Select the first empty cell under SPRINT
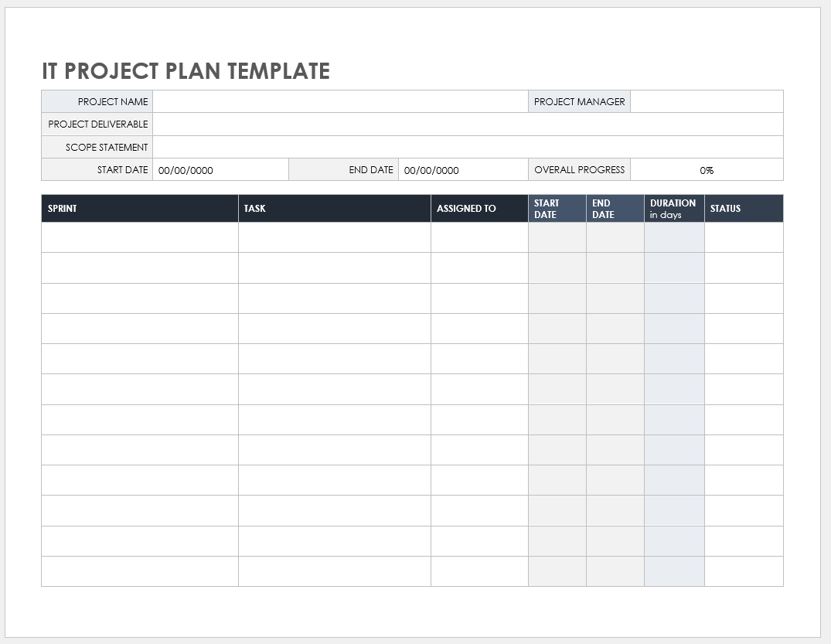831x644 pixels. (x=139, y=237)
